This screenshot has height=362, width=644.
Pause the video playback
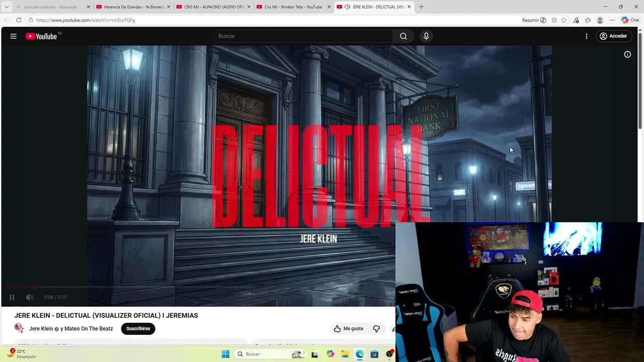coord(12,297)
